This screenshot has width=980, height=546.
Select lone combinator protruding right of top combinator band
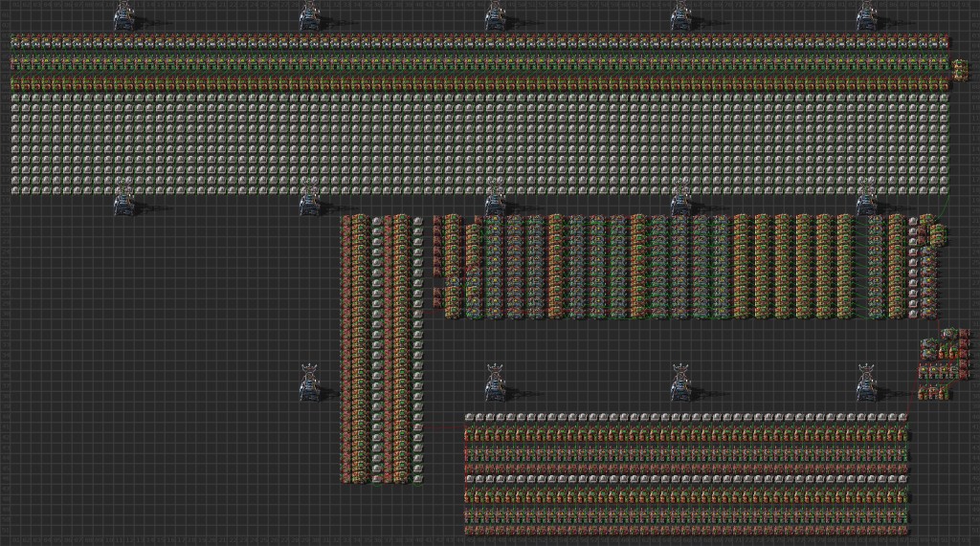tap(958, 70)
